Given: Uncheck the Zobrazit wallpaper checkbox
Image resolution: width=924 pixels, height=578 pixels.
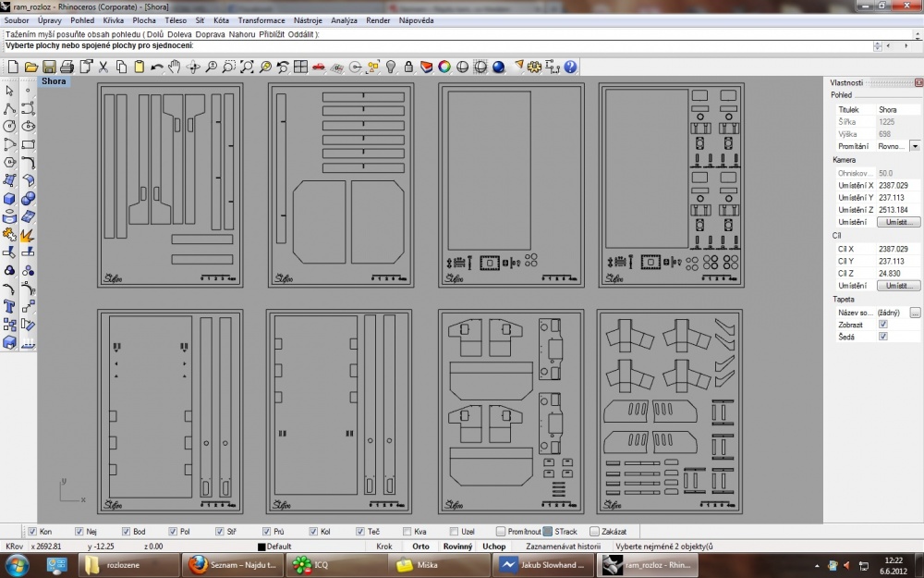Looking at the screenshot, I should [x=882, y=325].
